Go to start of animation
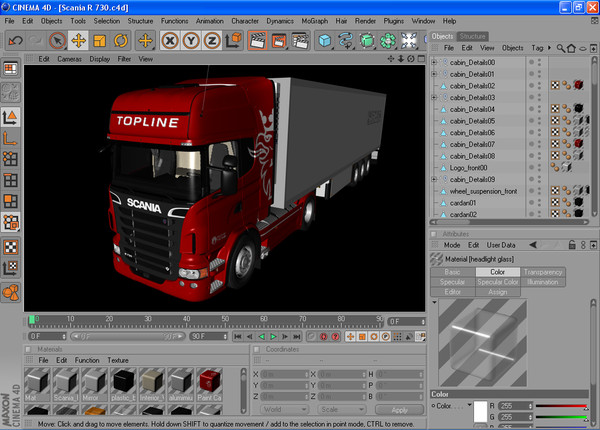600x430 pixels. (x=238, y=337)
